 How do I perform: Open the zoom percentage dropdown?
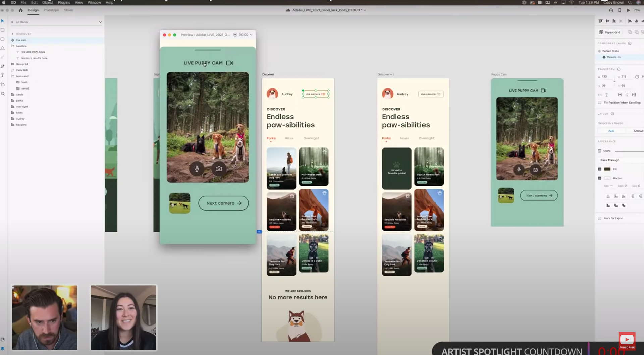(x=637, y=10)
